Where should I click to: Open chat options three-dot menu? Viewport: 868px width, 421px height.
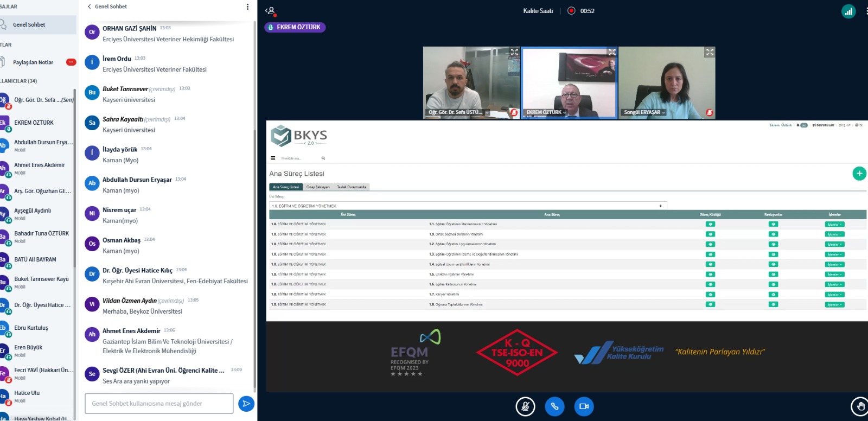(x=247, y=7)
